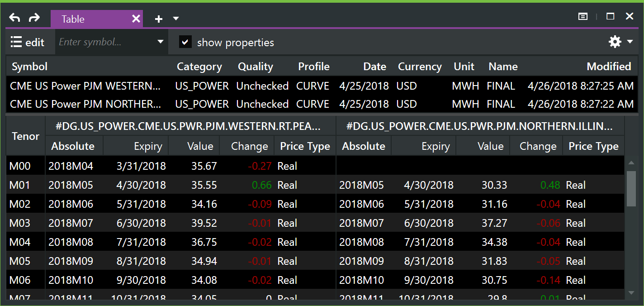This screenshot has width=644, height=306.
Task: Click the redo forward arrow icon
Action: (34, 18)
